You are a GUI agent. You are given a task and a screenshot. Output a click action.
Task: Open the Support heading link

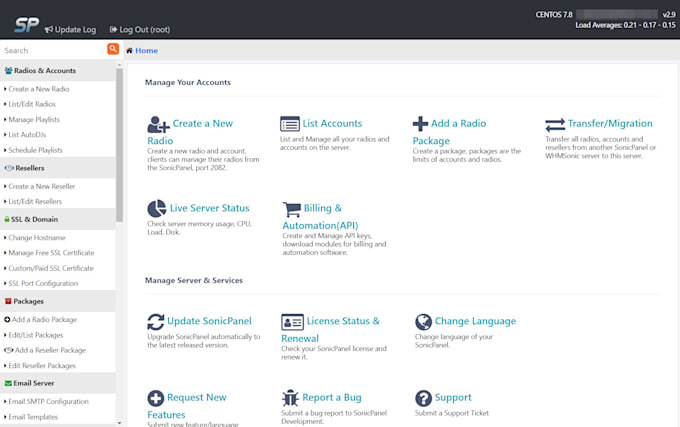tap(453, 398)
